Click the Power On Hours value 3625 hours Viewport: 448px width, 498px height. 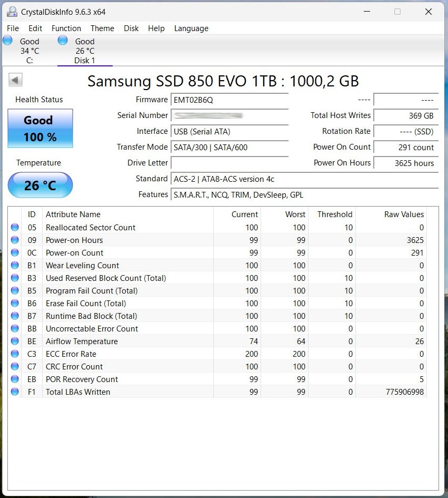click(406, 163)
